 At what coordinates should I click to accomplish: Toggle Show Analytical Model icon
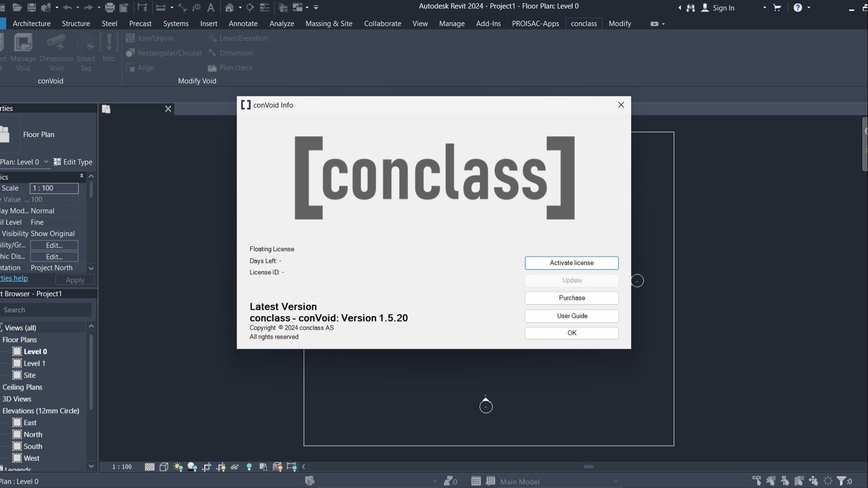(278, 467)
